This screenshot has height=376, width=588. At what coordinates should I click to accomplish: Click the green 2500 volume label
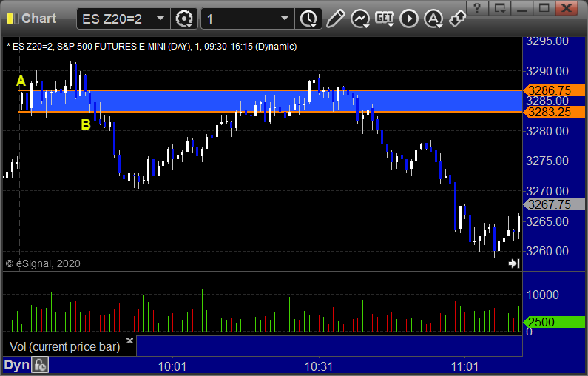click(x=554, y=322)
